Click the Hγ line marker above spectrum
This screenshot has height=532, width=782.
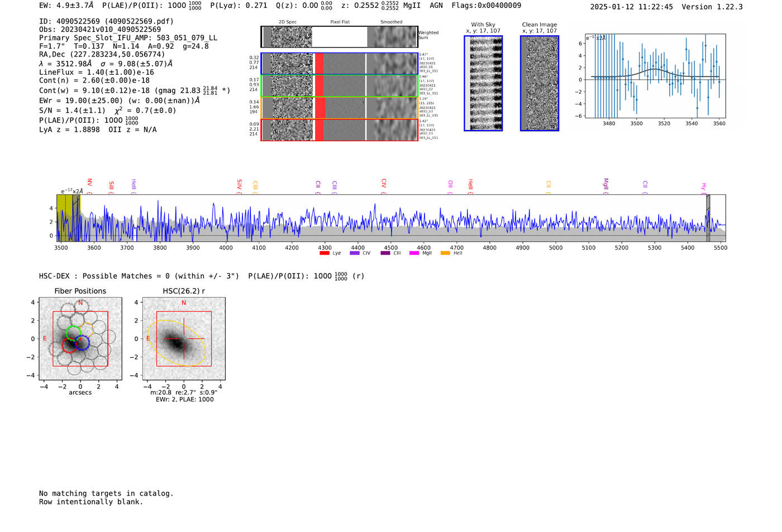704,187
